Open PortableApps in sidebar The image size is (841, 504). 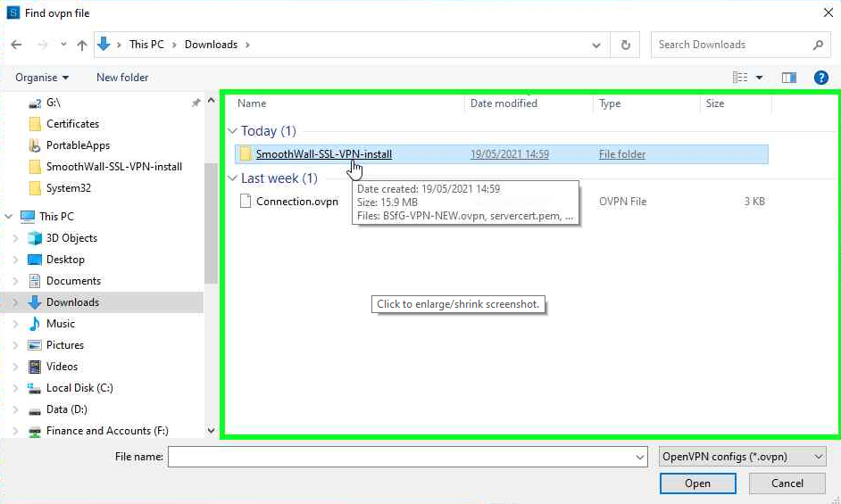[78, 145]
